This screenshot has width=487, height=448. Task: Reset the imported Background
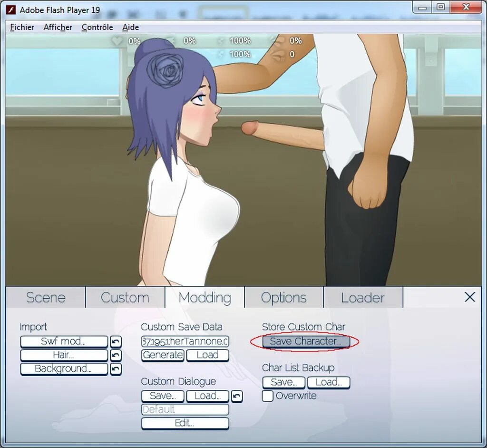(116, 369)
